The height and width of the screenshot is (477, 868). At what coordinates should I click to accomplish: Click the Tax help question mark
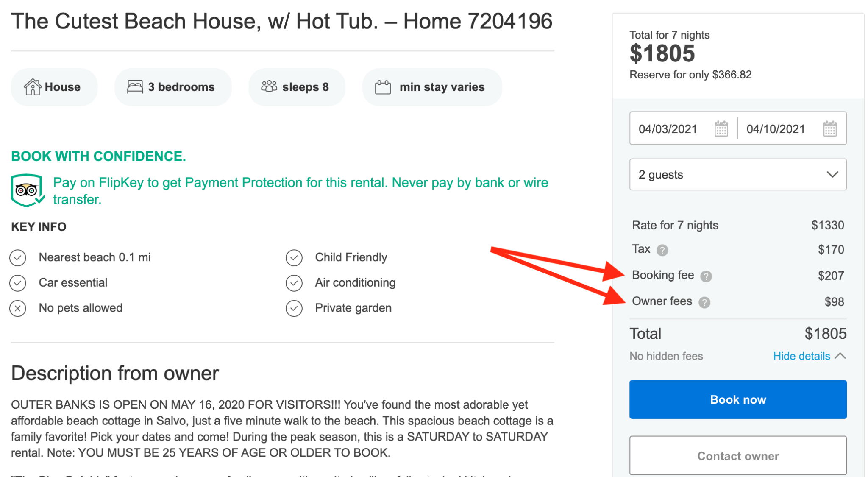[x=662, y=250]
